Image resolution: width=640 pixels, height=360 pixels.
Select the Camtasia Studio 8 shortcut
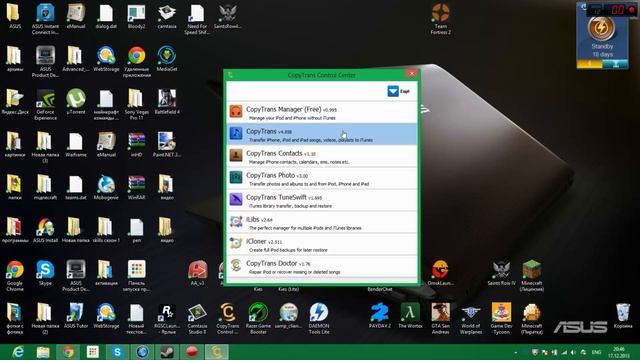click(197, 319)
